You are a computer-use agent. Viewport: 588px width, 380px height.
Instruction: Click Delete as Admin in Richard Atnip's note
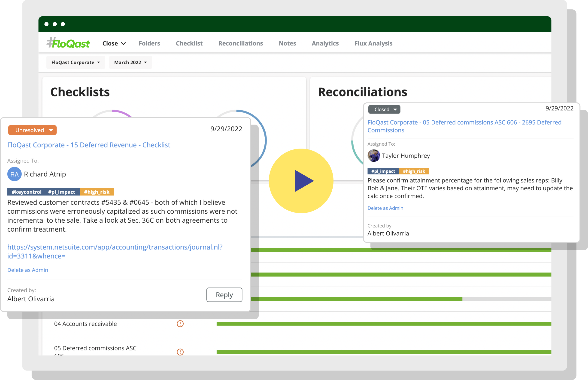tap(28, 270)
